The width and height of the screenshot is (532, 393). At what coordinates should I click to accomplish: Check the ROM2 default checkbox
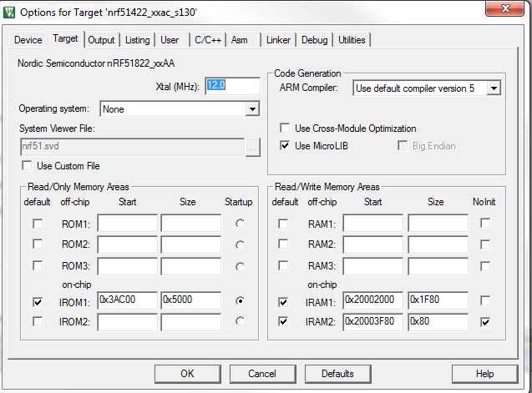click(x=38, y=244)
